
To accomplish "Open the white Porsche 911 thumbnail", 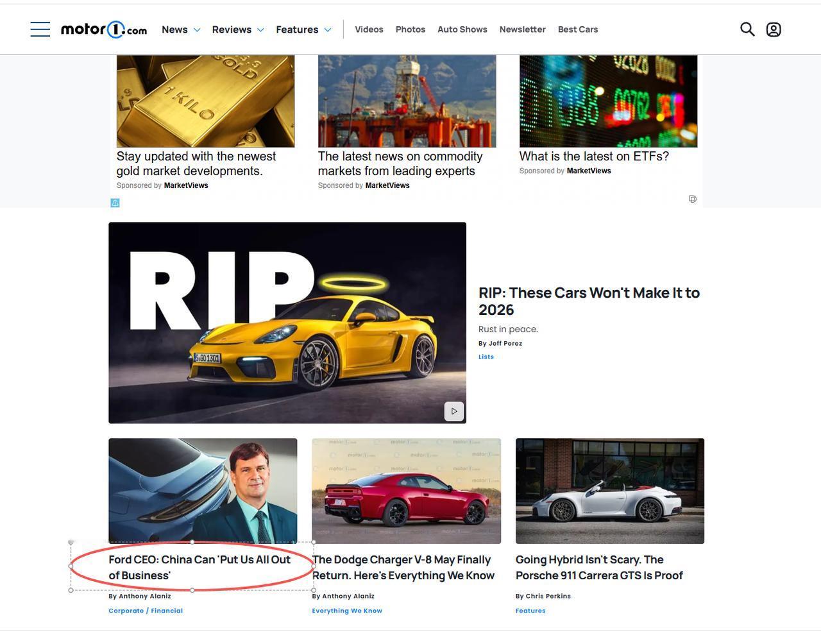I will (610, 491).
